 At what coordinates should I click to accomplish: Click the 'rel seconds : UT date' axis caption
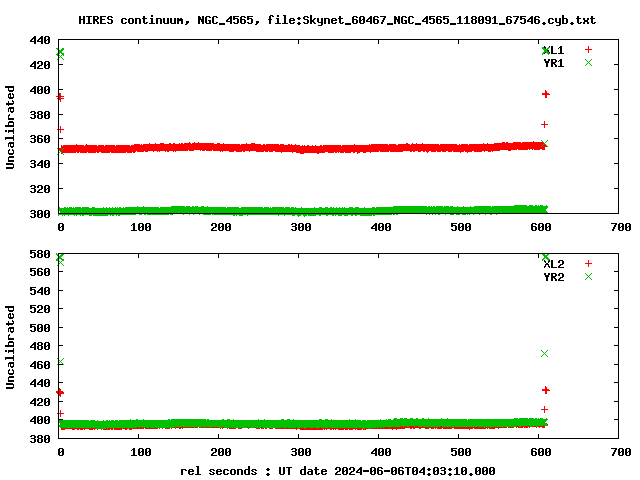pyautogui.click(x=338, y=471)
